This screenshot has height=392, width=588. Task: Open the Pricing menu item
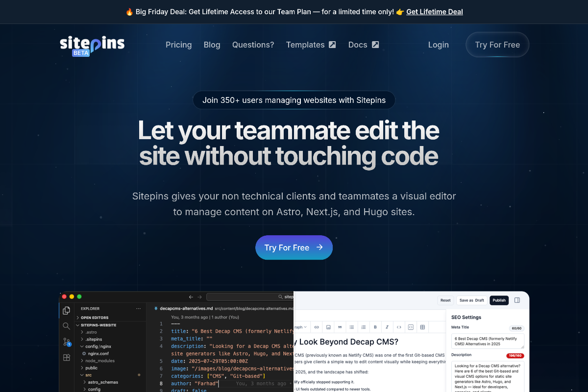pyautogui.click(x=178, y=45)
